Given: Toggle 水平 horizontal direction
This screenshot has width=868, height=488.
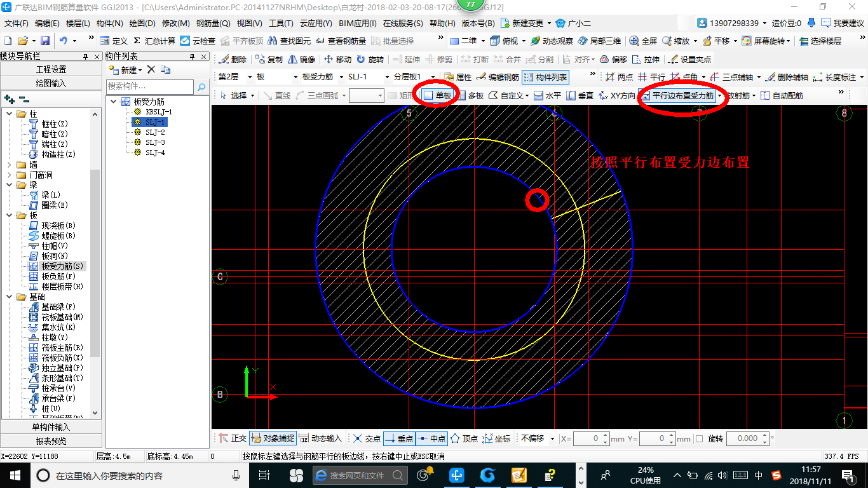Looking at the screenshot, I should pos(548,95).
